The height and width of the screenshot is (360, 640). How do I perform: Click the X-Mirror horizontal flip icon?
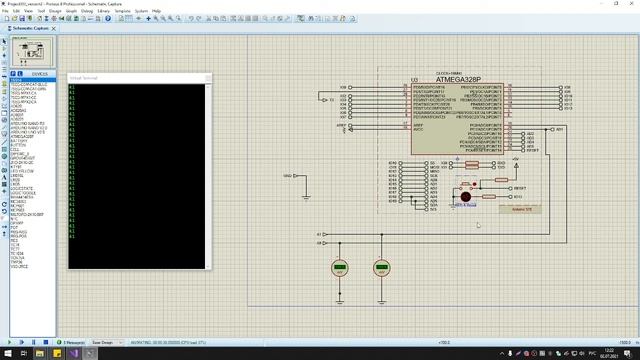point(4,227)
